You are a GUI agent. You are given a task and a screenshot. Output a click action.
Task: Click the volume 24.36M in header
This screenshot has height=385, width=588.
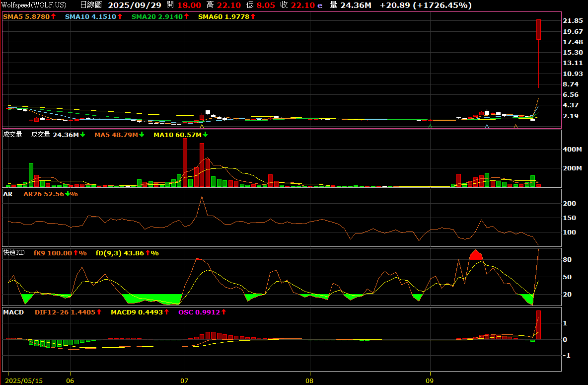(x=356, y=5)
